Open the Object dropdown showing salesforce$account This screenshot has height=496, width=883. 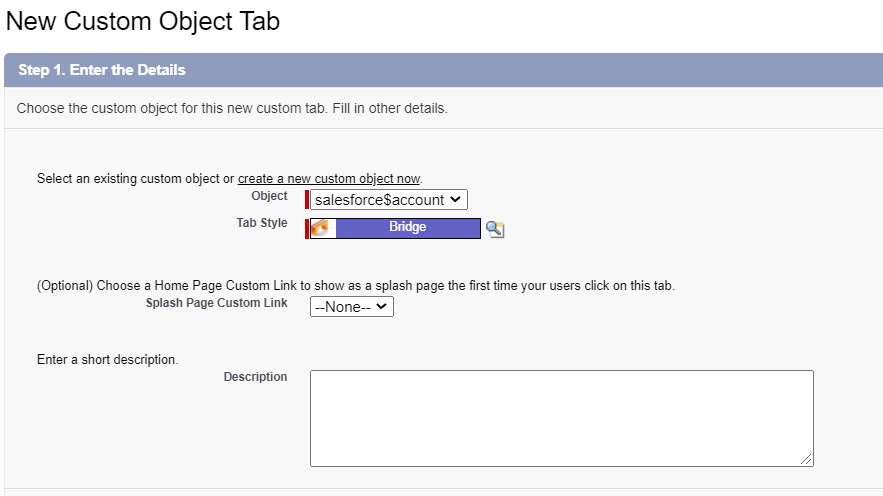coord(388,200)
